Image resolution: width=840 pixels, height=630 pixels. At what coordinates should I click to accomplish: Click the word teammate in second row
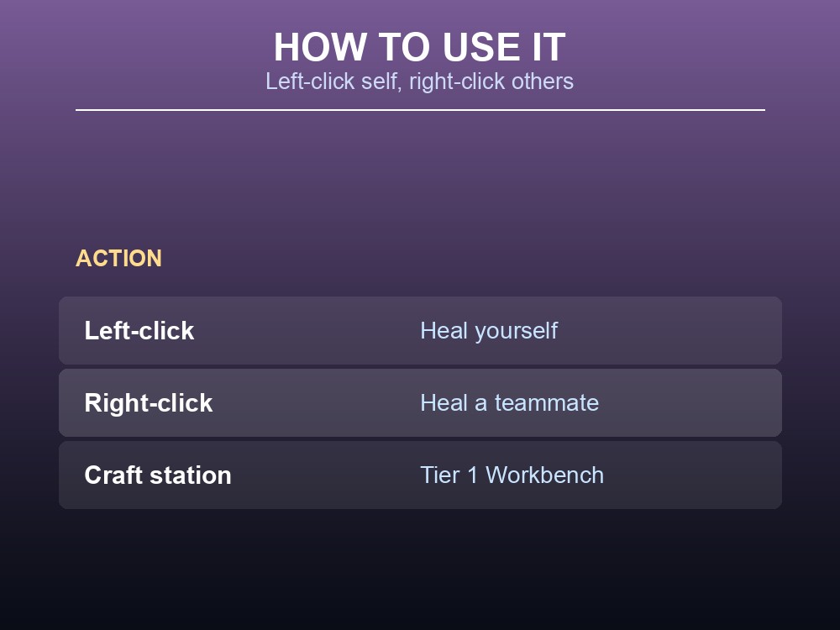[547, 403]
